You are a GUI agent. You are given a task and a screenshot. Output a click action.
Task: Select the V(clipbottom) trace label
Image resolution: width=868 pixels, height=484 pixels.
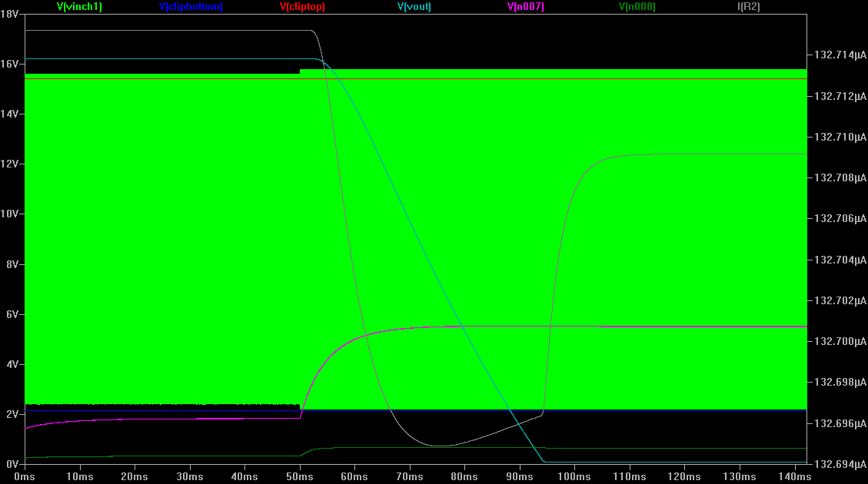(x=191, y=7)
